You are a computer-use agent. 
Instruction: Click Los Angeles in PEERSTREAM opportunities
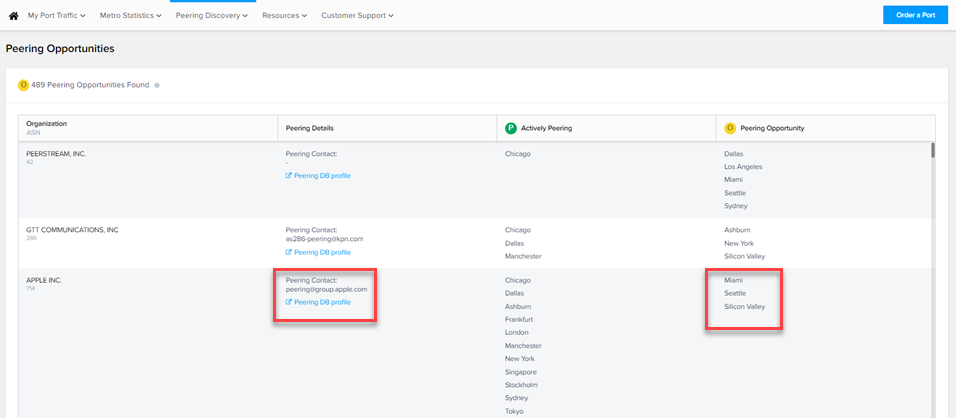pyautogui.click(x=743, y=167)
